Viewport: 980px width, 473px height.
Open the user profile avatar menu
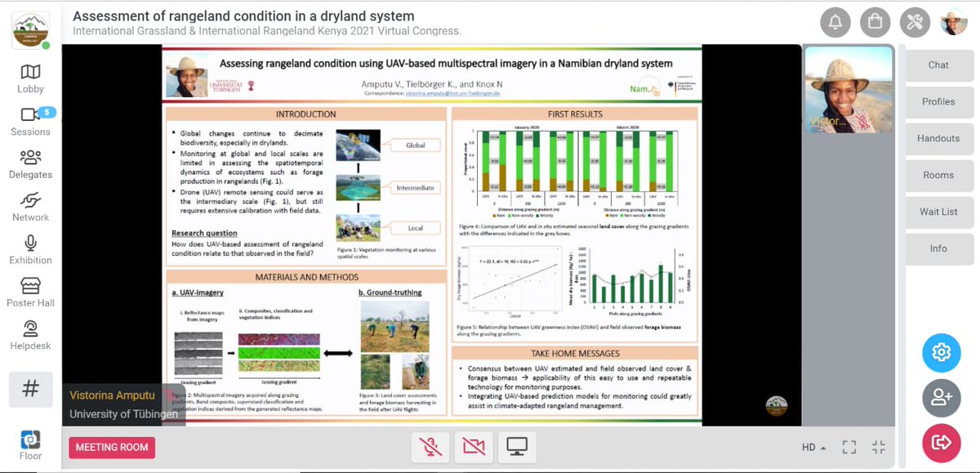[954, 23]
